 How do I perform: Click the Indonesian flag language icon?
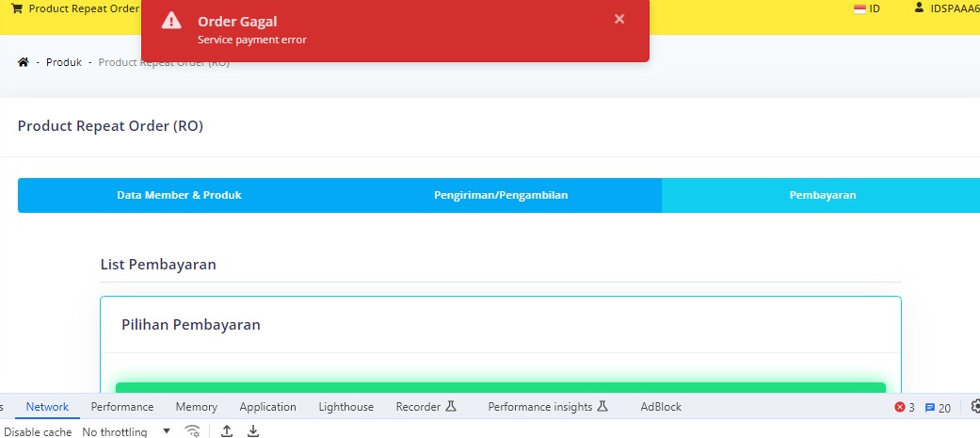pos(860,8)
